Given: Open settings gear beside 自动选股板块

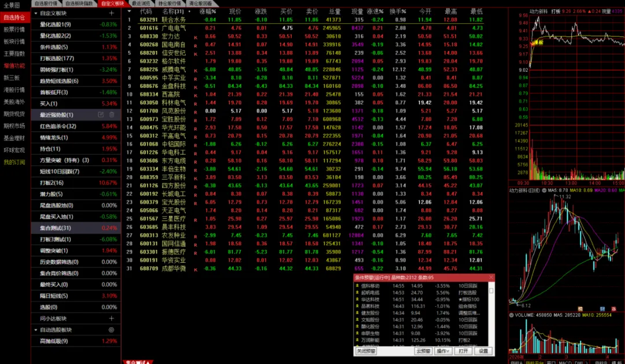Looking at the screenshot, I should pyautogui.click(x=112, y=330).
